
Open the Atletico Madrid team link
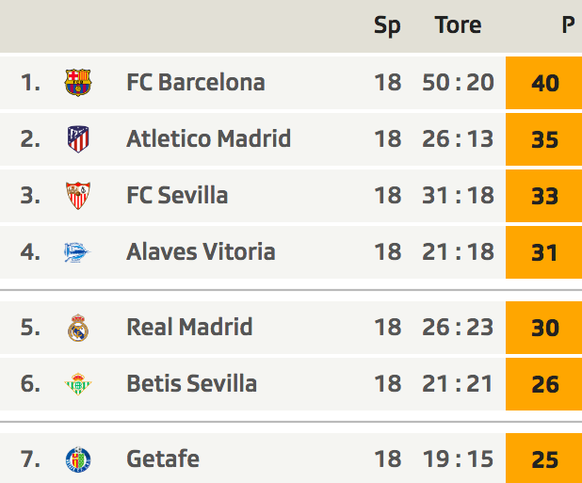click(x=209, y=139)
